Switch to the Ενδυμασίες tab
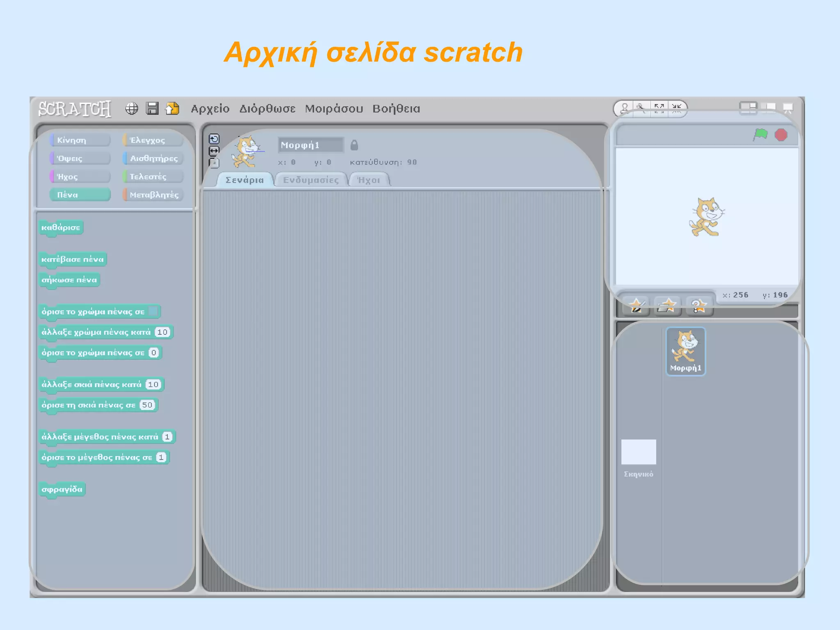Viewport: 840px width, 630px height. [311, 180]
